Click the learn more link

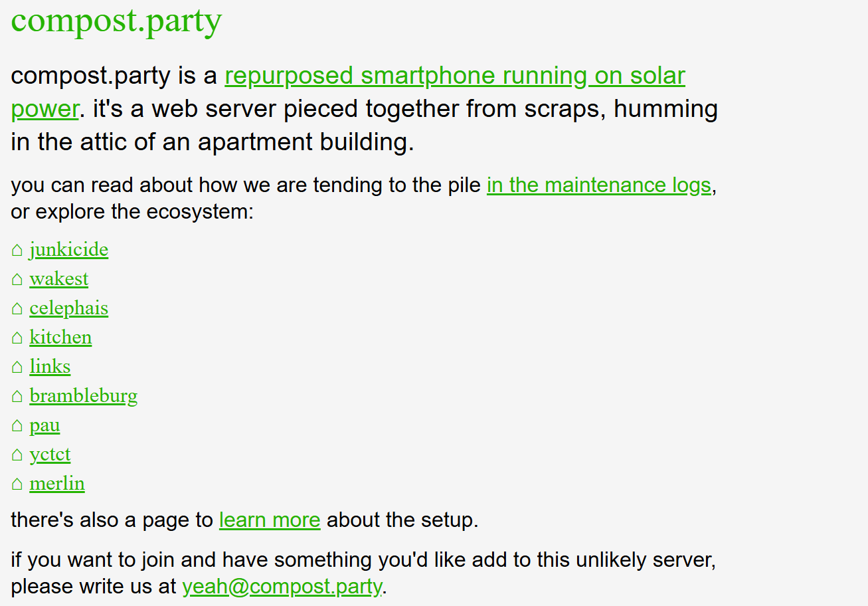[x=270, y=520]
